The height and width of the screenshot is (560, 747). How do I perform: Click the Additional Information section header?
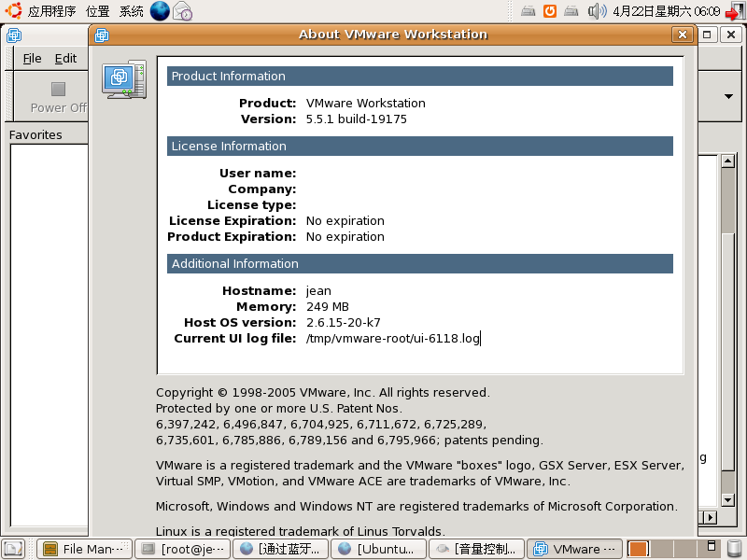pos(419,264)
